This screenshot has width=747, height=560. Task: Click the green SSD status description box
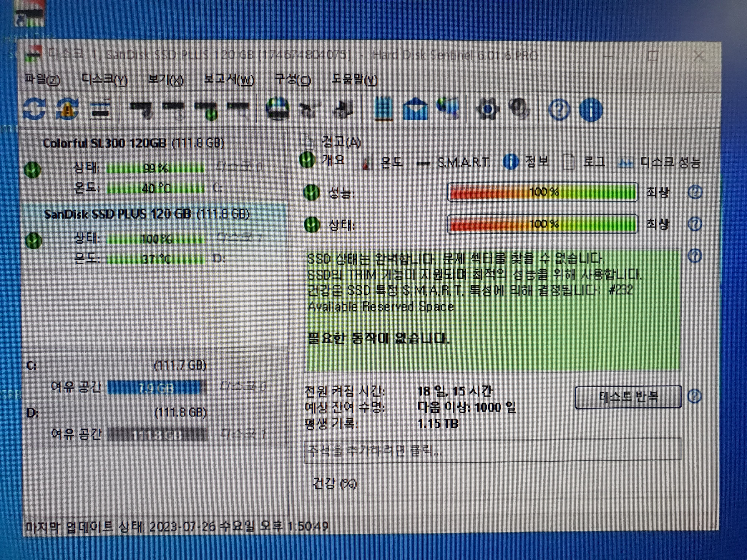tap(493, 310)
